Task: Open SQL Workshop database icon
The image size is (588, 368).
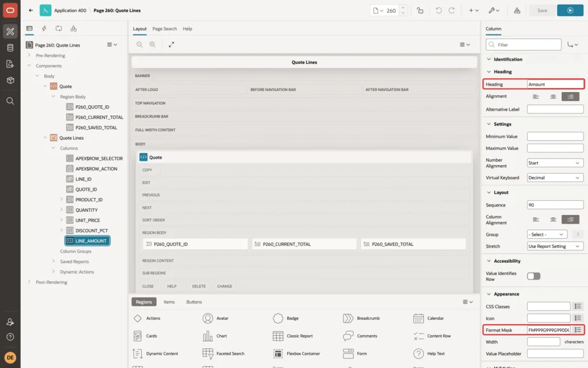Action: (10, 48)
